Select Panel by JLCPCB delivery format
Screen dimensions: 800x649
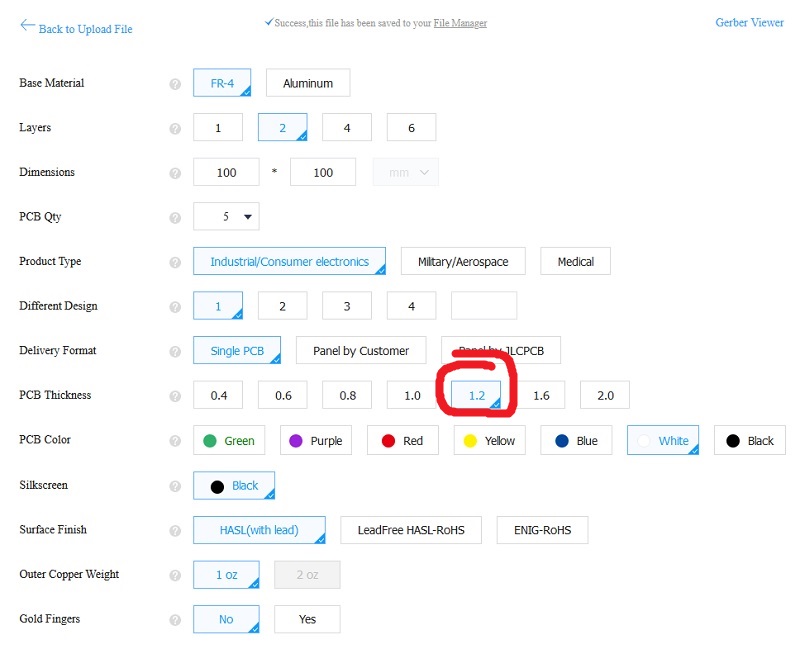[x=501, y=350]
